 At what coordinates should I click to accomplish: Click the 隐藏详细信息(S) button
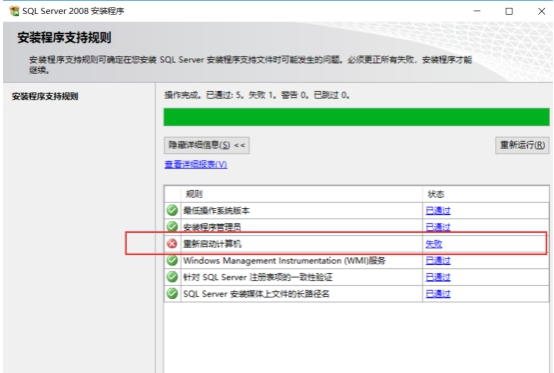point(207,145)
